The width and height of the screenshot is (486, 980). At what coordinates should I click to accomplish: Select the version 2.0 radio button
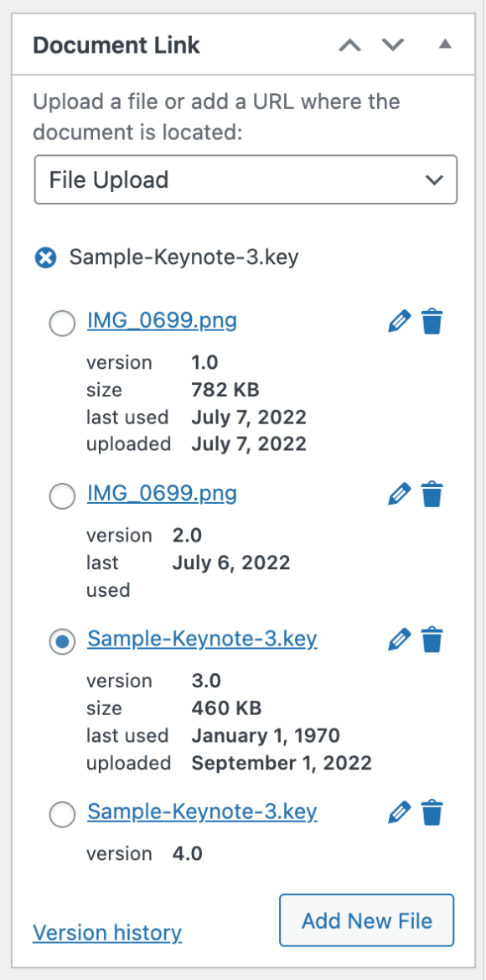point(61,496)
